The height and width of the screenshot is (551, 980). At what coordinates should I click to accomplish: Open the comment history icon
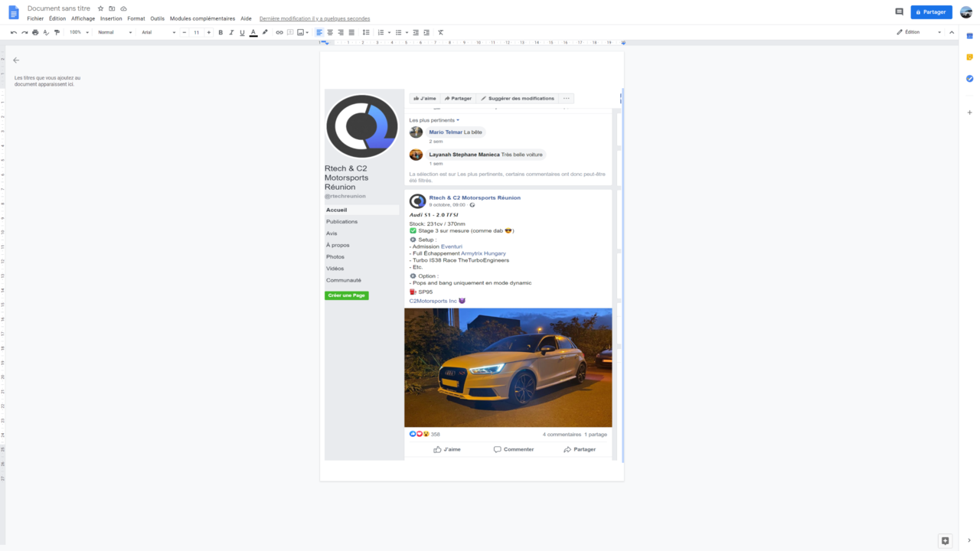899,12
